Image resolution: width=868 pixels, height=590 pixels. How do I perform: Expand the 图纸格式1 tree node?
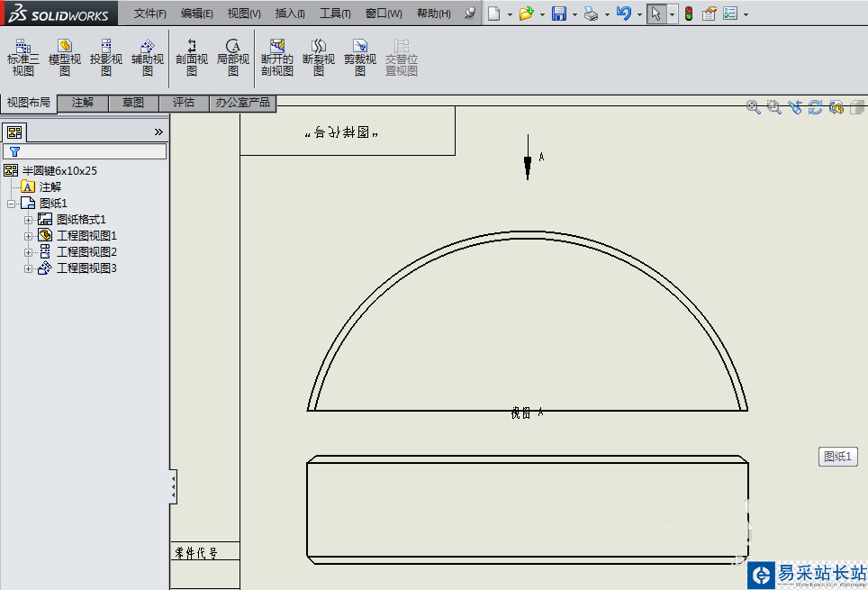click(28, 220)
